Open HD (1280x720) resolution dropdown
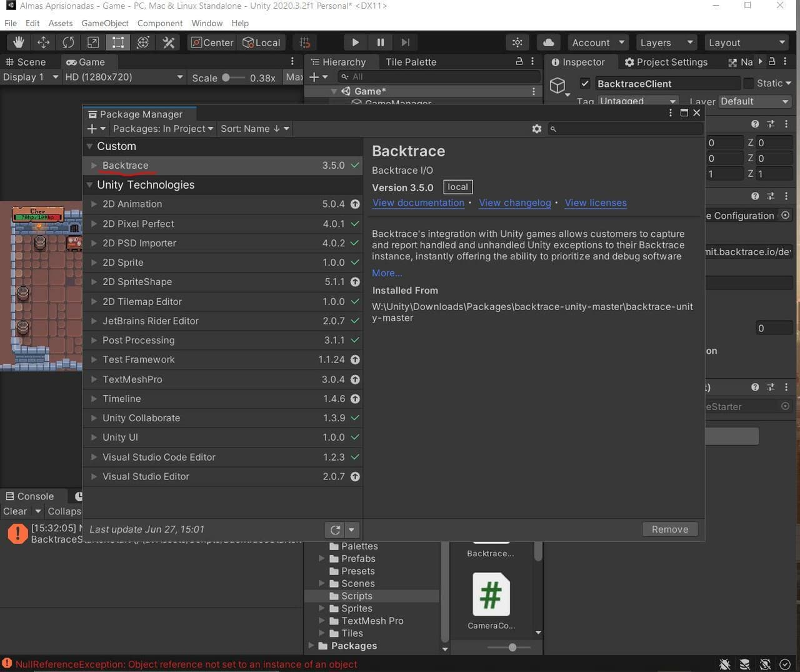 tap(124, 77)
